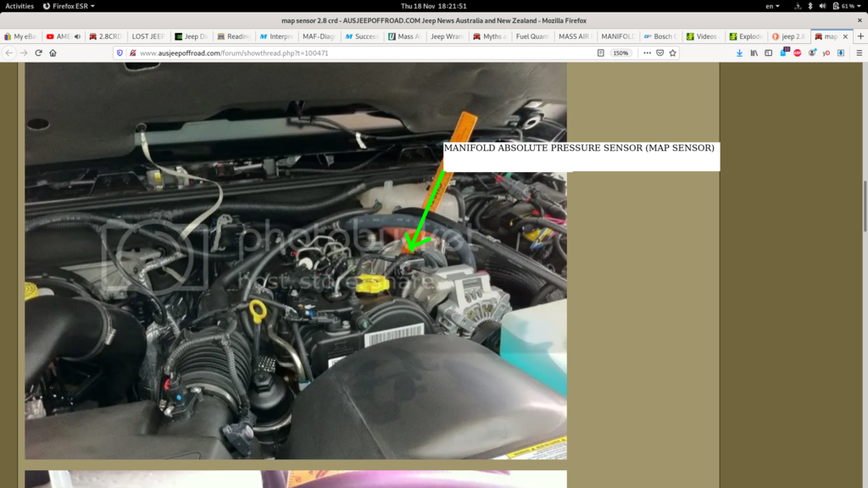The width and height of the screenshot is (868, 488).
Task: Click the vertical page scrollbar
Action: (865, 207)
